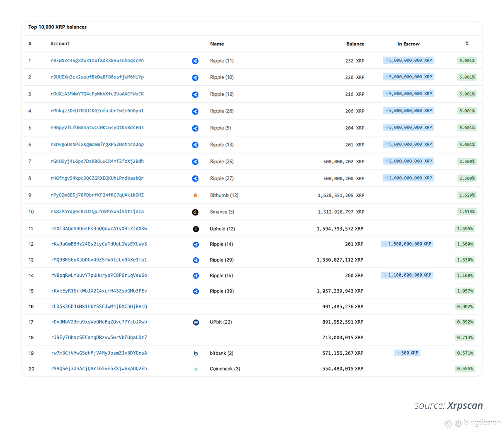The width and height of the screenshot is (504, 432).
Task: Open account rHGfmgv54kpc3QCZGRXEQKUhLPndbasbQr
Action: click(x=97, y=178)
